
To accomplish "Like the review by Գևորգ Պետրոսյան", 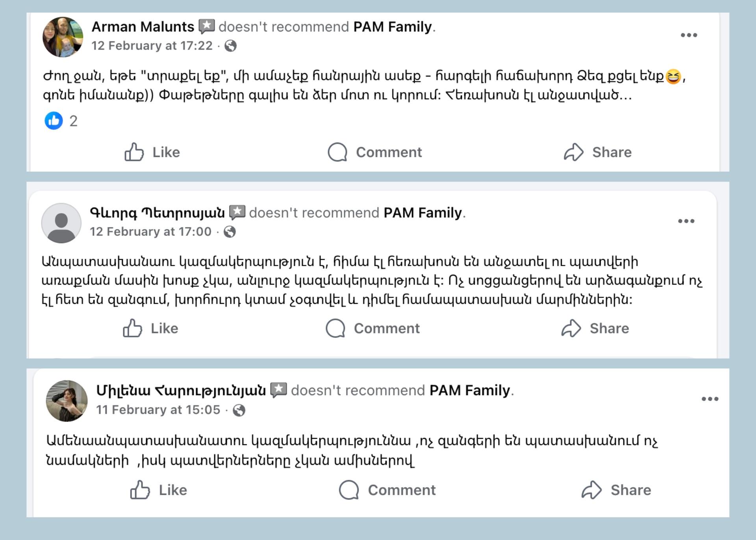I will [150, 328].
